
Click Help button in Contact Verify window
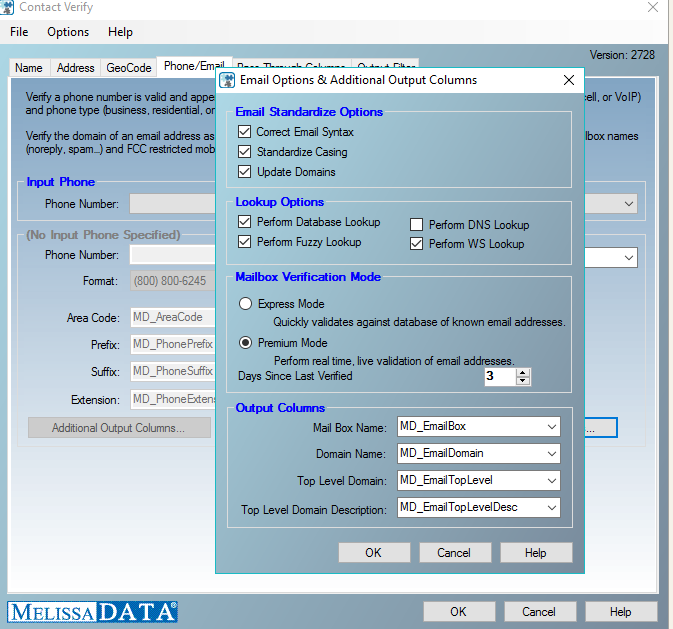point(621,611)
